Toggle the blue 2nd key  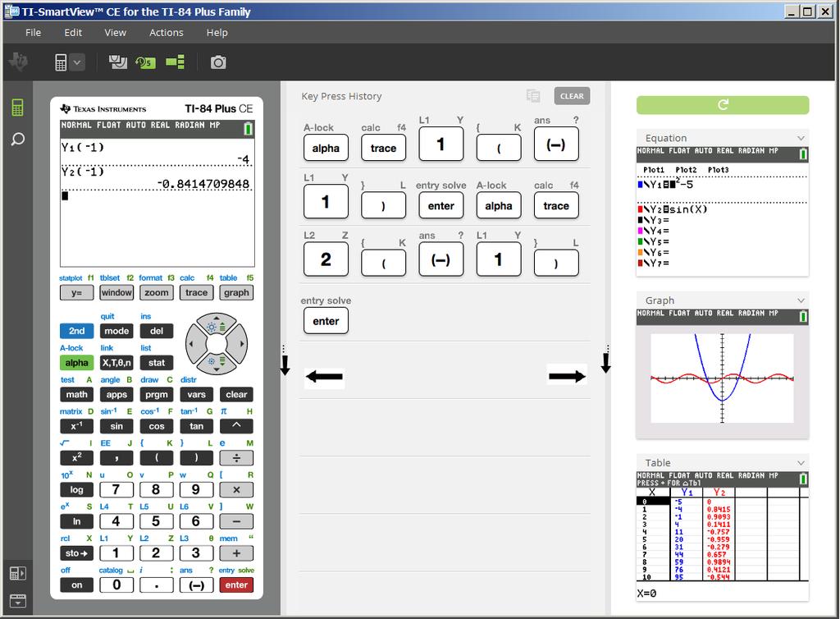pyautogui.click(x=76, y=331)
